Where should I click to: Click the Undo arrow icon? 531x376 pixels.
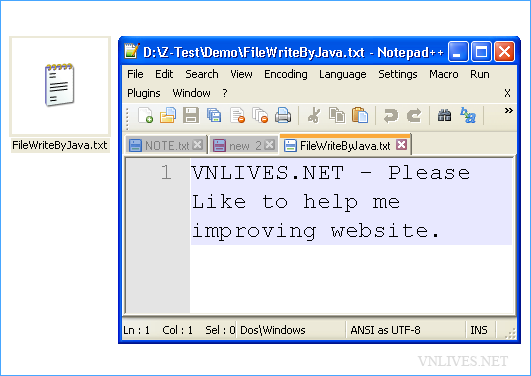pos(390,115)
